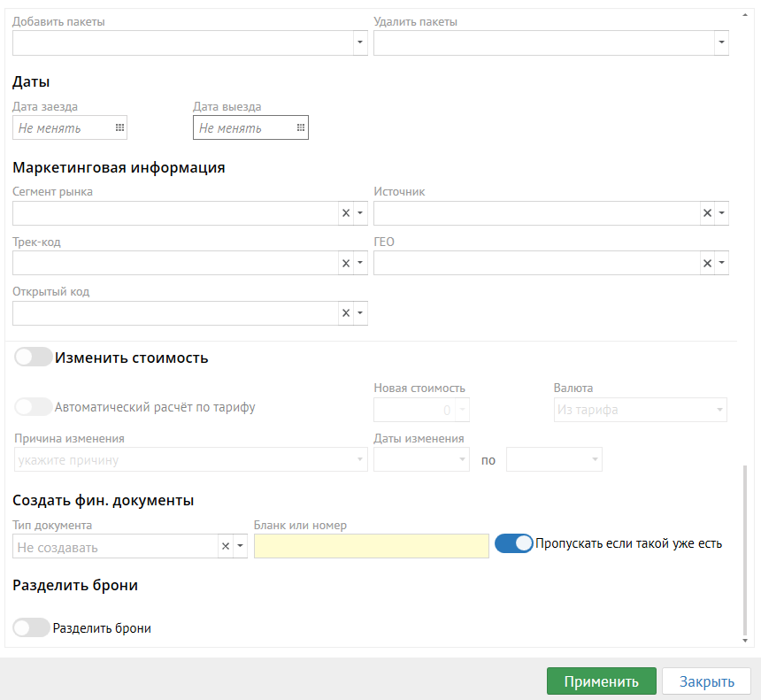Clear the open code field
This screenshot has width=761, height=700.
point(346,313)
